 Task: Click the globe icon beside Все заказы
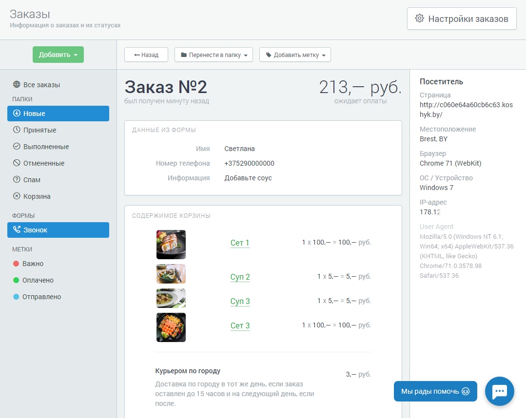[17, 85]
